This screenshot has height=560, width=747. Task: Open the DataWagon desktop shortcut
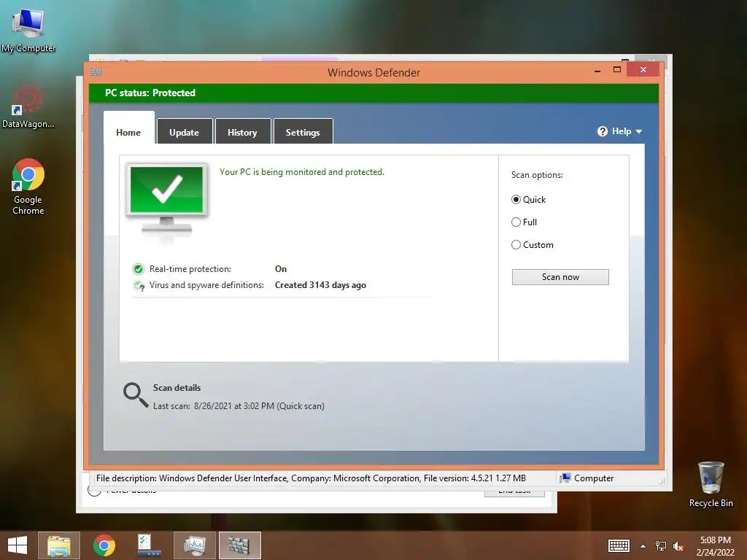click(28, 106)
